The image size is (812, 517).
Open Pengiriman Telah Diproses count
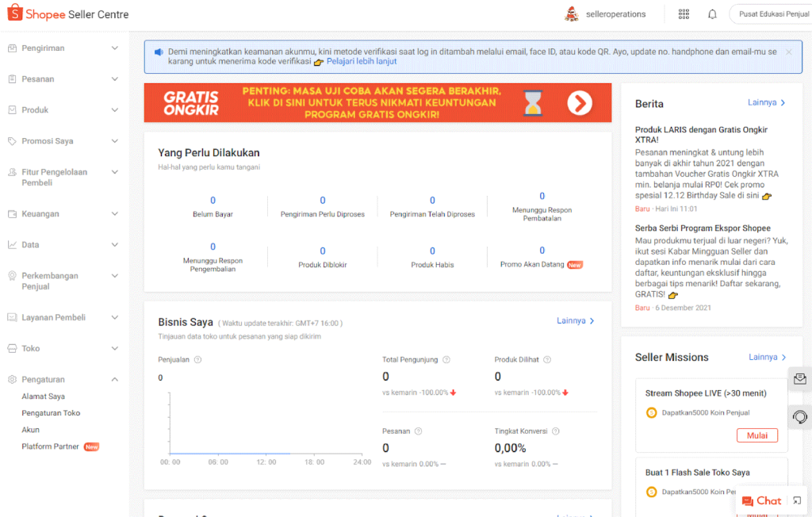pyautogui.click(x=432, y=201)
